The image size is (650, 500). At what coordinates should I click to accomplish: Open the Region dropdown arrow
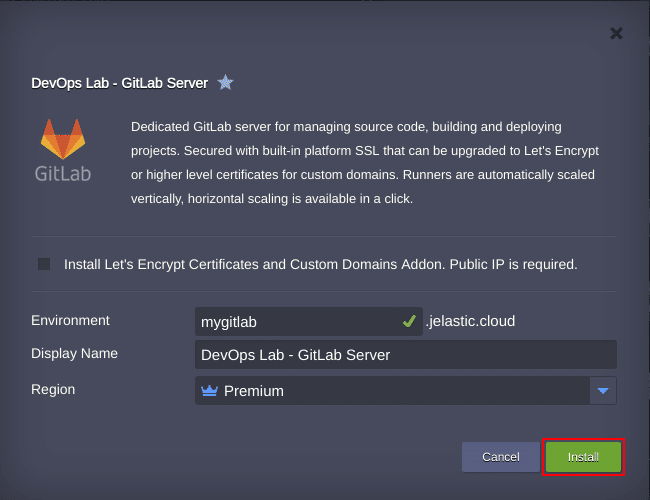tap(603, 391)
